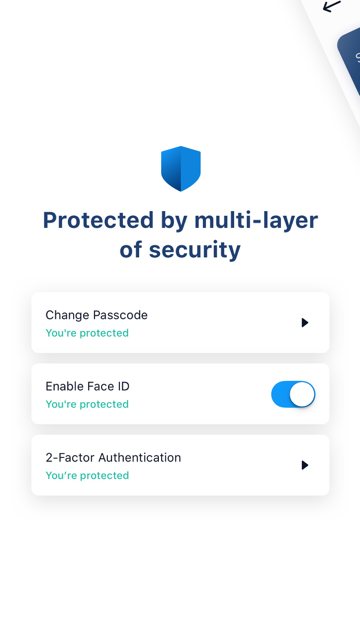Select the dark blue card peeking at top right

tap(350, 61)
